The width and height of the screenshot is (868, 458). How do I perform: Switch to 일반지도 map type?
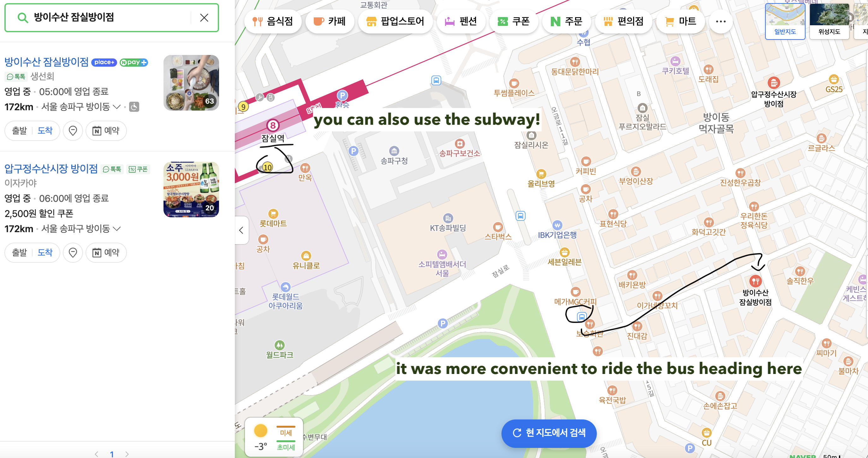[x=785, y=21]
